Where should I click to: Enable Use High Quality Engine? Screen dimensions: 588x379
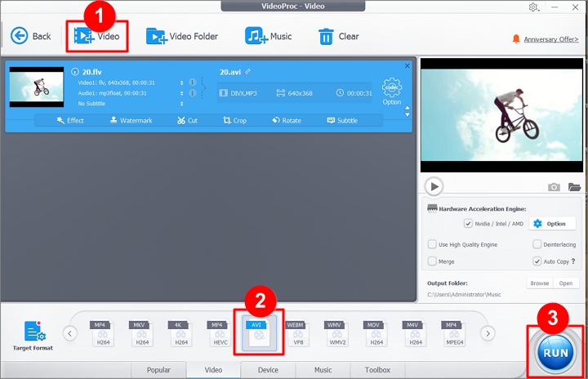pyautogui.click(x=432, y=245)
